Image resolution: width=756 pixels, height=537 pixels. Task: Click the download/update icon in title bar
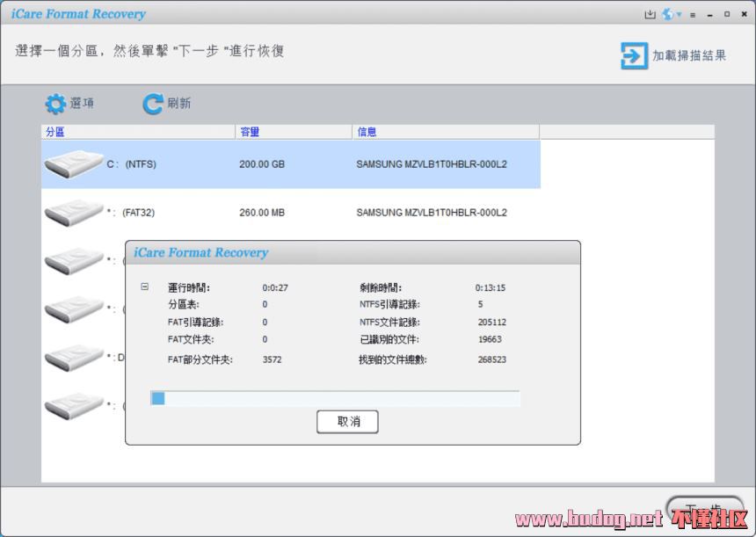coord(650,14)
